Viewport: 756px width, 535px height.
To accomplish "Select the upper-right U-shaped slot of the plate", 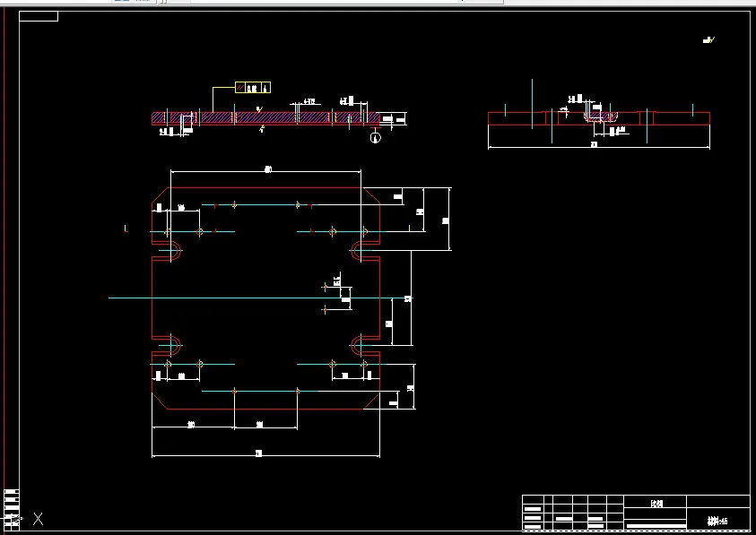I will [x=365, y=251].
